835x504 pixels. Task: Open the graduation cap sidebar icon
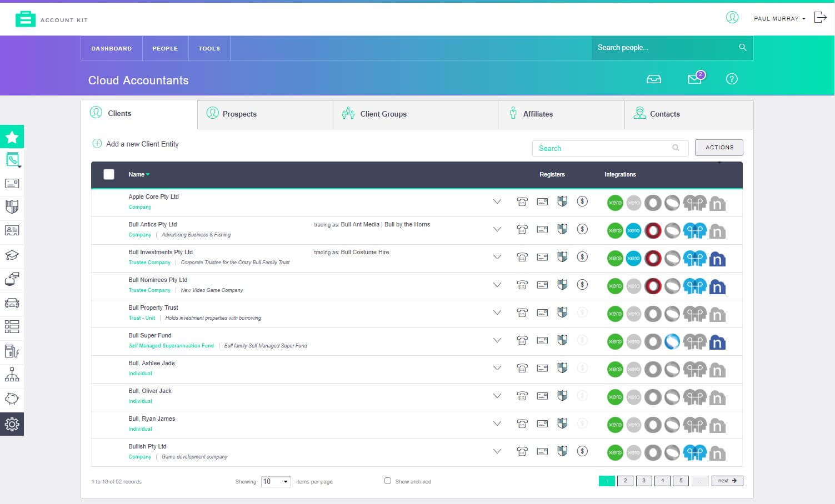[x=12, y=255]
